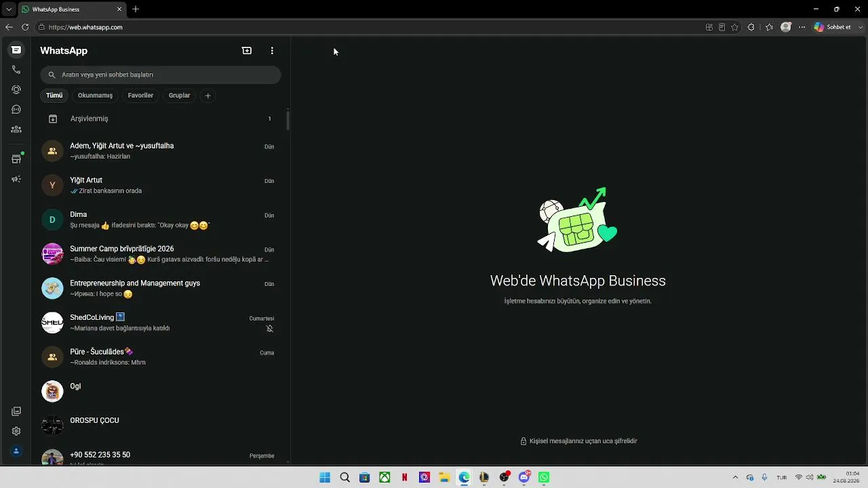Reload the page with the refresh icon
Screen dimensions: 868x488
[x=25, y=27]
